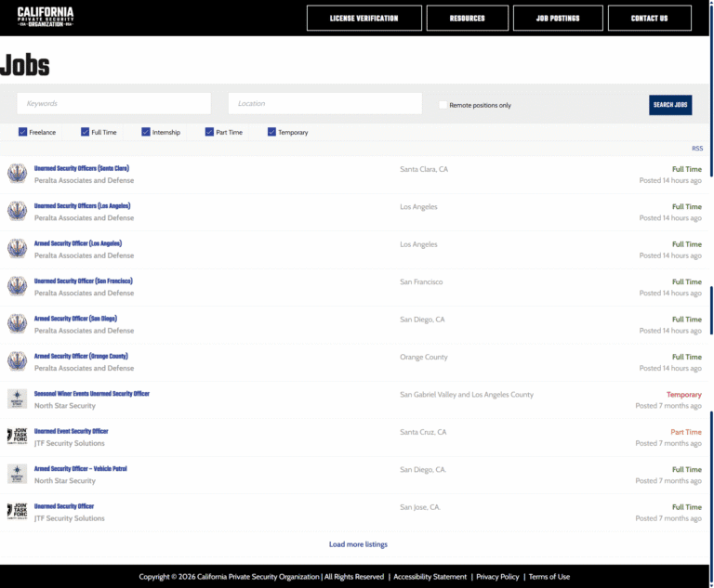Click the 'Jobs' page heading
Viewport: 714px width, 588px height.
point(24,65)
